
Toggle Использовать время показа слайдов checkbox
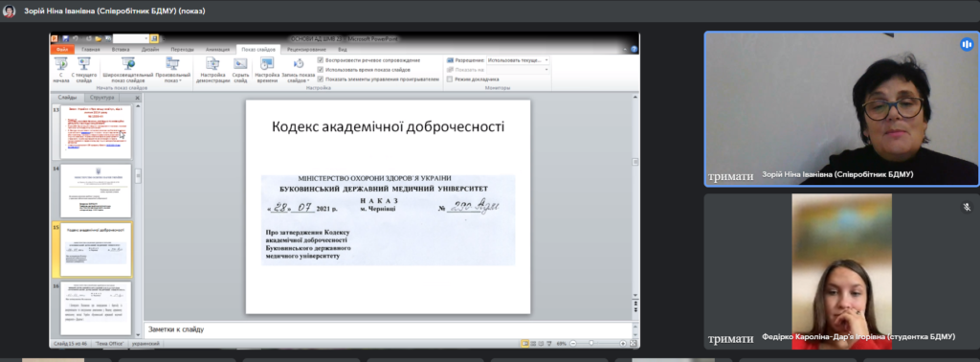321,69
